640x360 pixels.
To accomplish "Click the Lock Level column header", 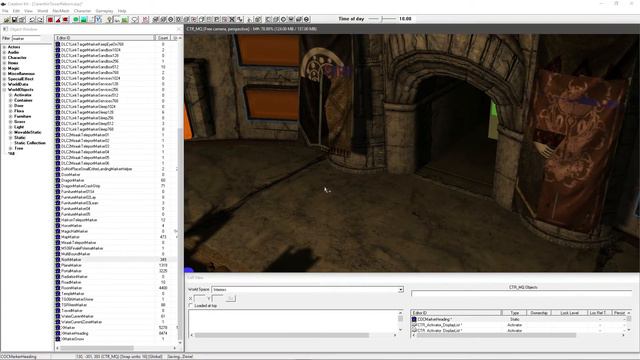I will pos(569,313).
